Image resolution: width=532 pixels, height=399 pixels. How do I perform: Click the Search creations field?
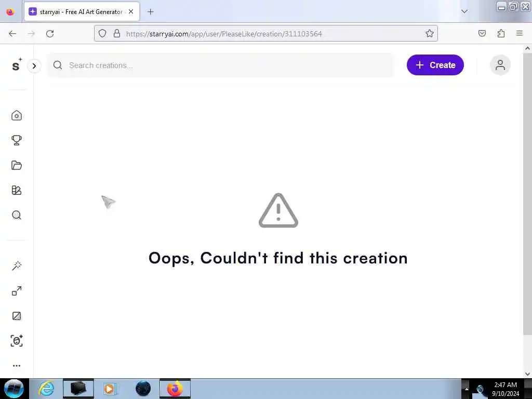point(220,65)
